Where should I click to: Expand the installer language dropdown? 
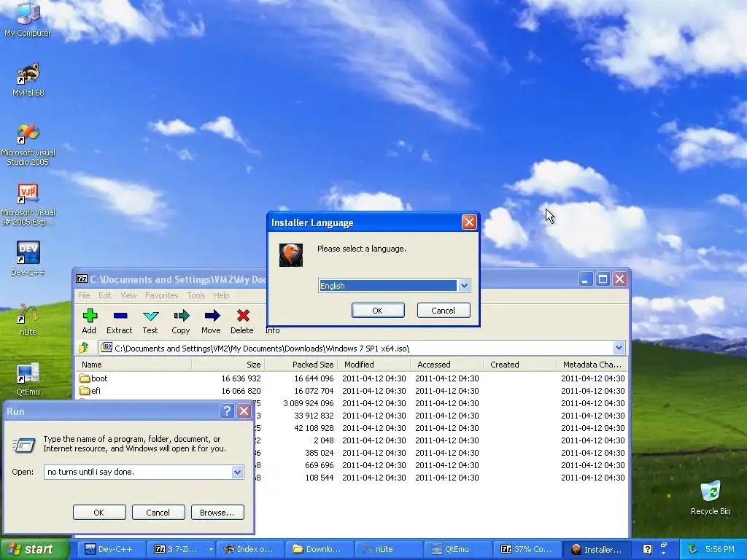(464, 286)
